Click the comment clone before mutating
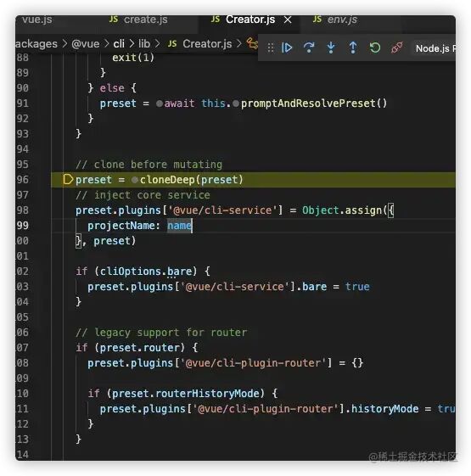Viewport: 471px width, 476px height. 149,165
